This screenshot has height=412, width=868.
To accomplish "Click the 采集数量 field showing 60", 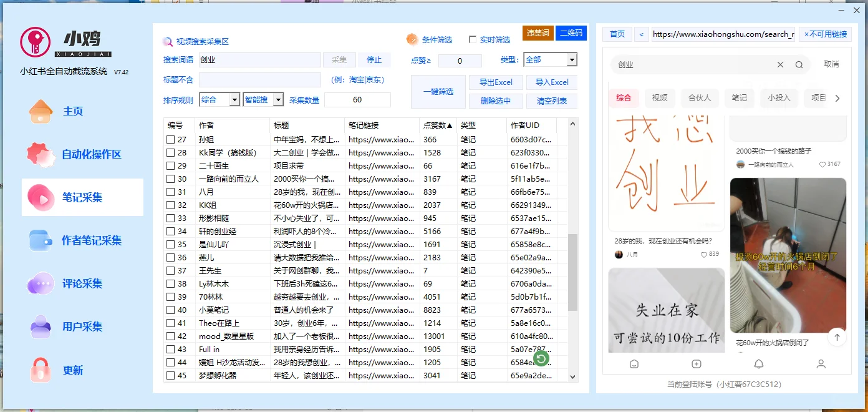I will (357, 100).
